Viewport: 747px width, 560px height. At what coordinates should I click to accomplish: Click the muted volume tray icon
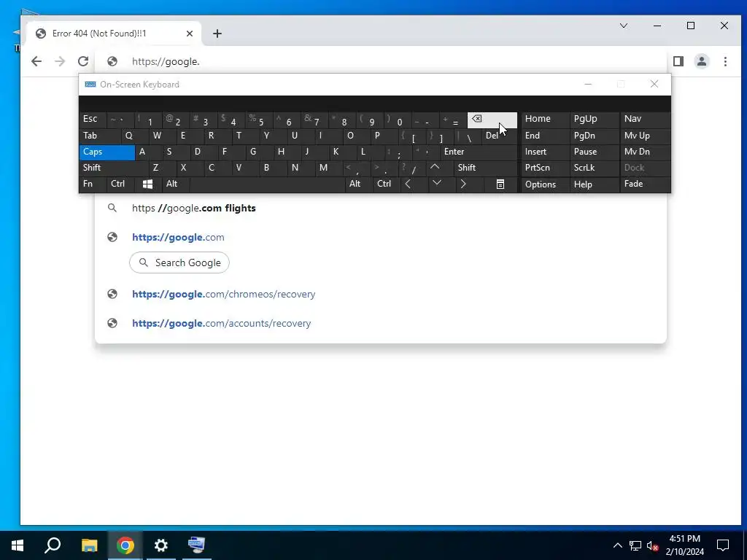point(653,545)
